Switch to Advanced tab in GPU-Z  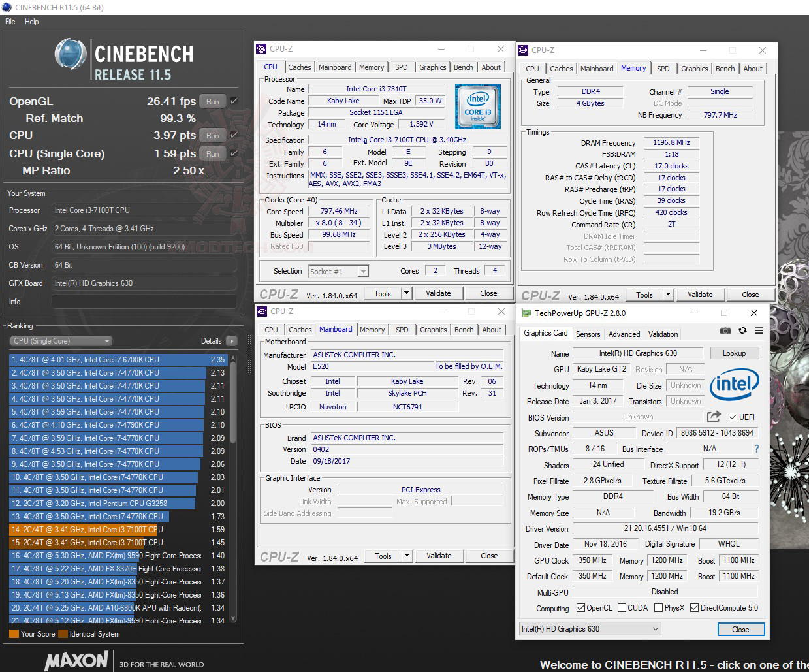(x=624, y=334)
